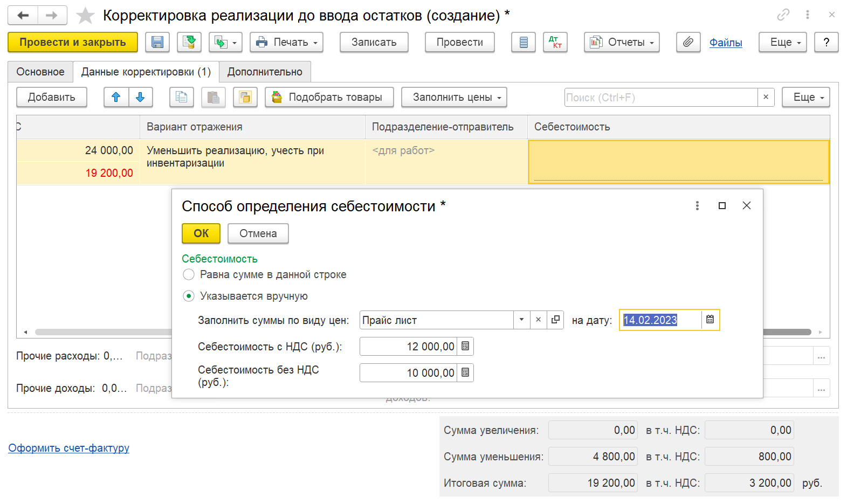This screenshot has height=504, width=847.
Task: Open Заполнить цены dropdown
Action: click(x=455, y=97)
